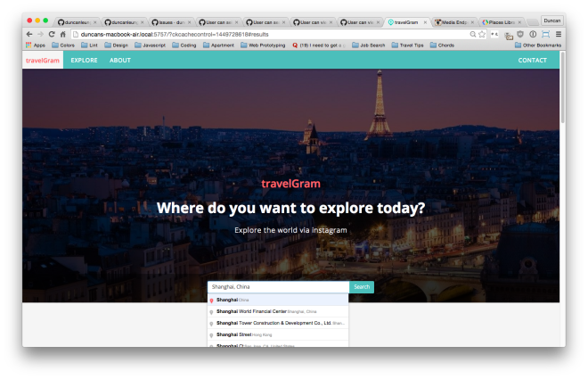
Task: Open the Apartment bookmarks folder
Action: point(218,45)
